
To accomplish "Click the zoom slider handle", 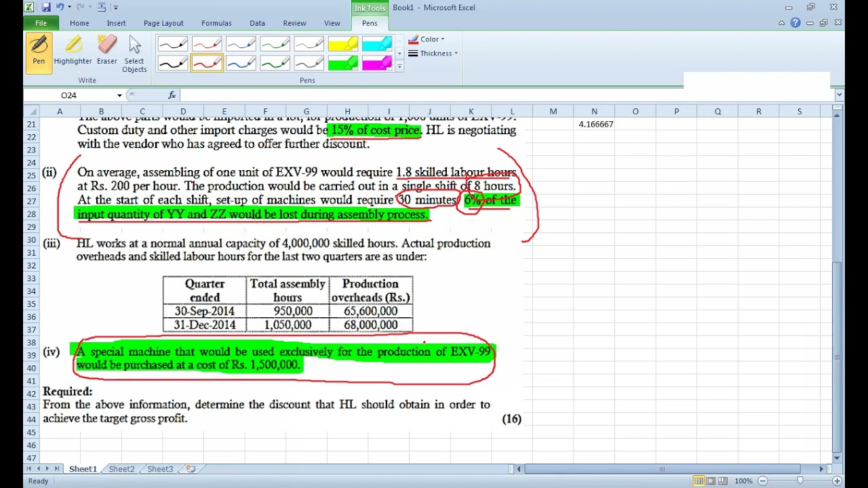I will [800, 481].
